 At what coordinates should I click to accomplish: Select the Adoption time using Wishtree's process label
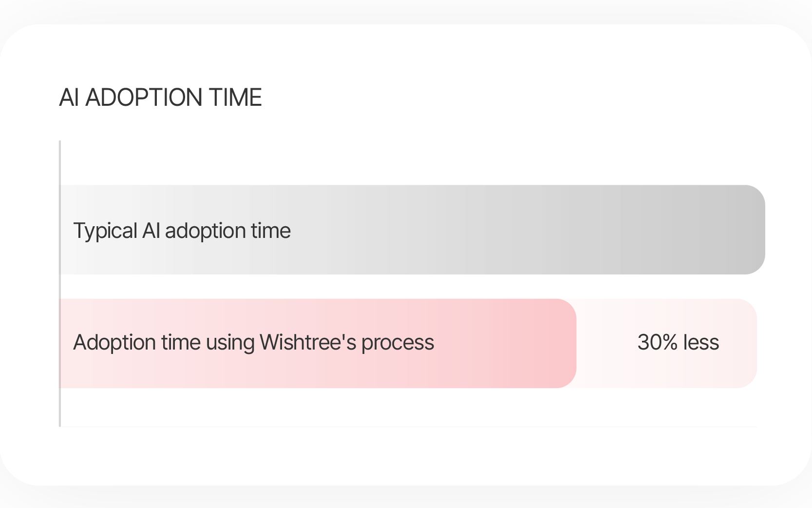click(253, 343)
